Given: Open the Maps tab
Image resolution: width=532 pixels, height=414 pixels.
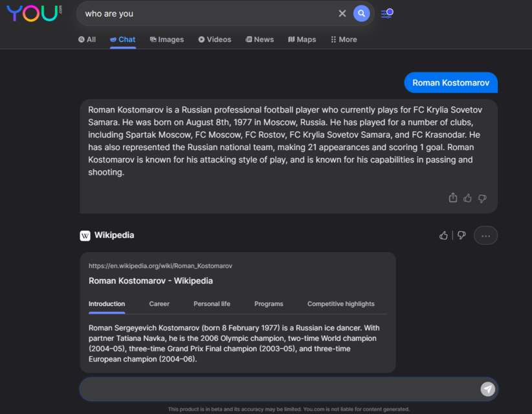Looking at the screenshot, I should [x=302, y=39].
